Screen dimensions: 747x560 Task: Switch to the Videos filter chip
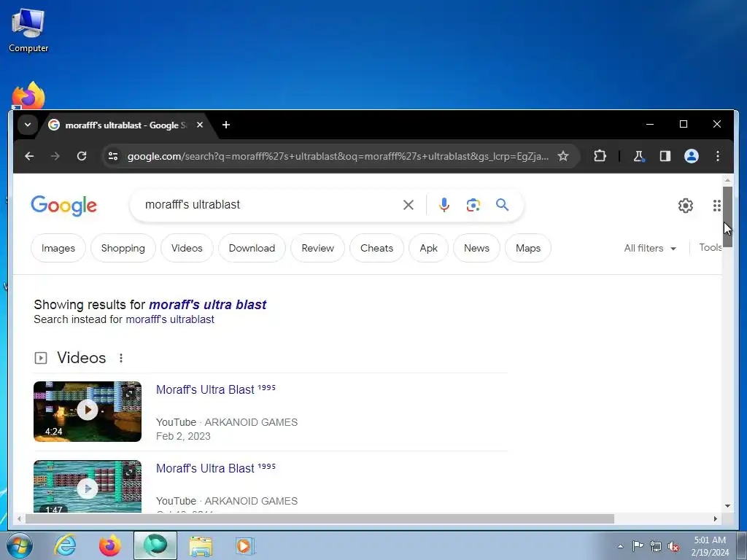(187, 248)
